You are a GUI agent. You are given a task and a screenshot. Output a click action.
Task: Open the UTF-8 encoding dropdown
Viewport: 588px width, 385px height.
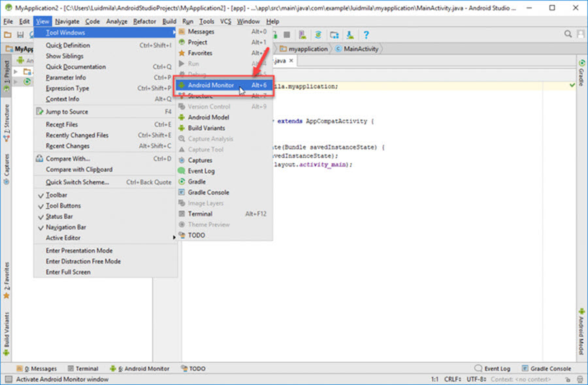coord(476,379)
